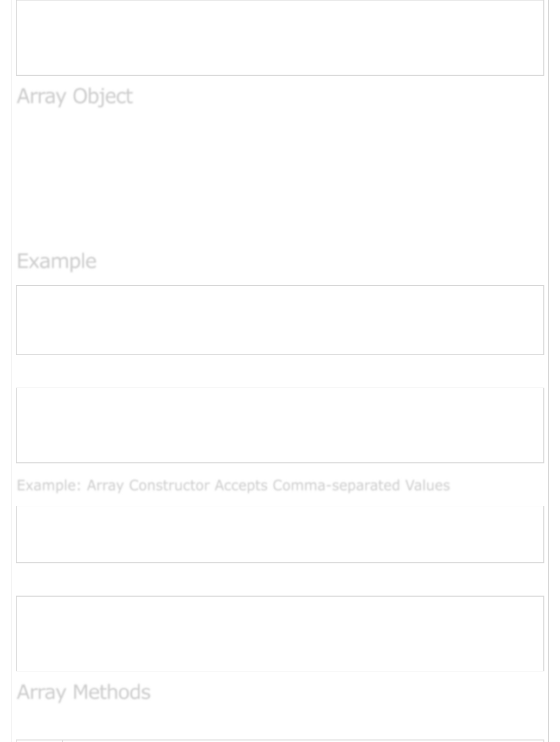
Task: Click the Array Constructor Accepts Comma-separated Values heading
Action: pyautogui.click(x=233, y=485)
